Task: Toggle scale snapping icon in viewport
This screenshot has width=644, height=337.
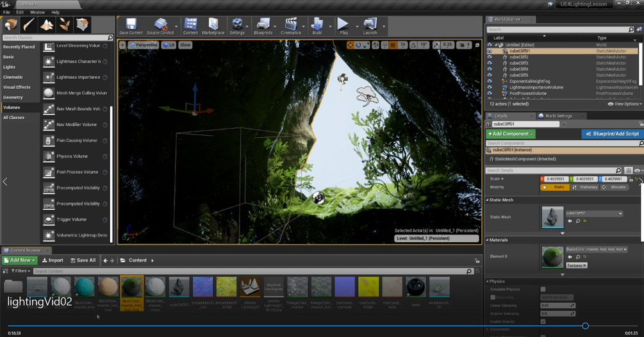Action: [x=436, y=45]
